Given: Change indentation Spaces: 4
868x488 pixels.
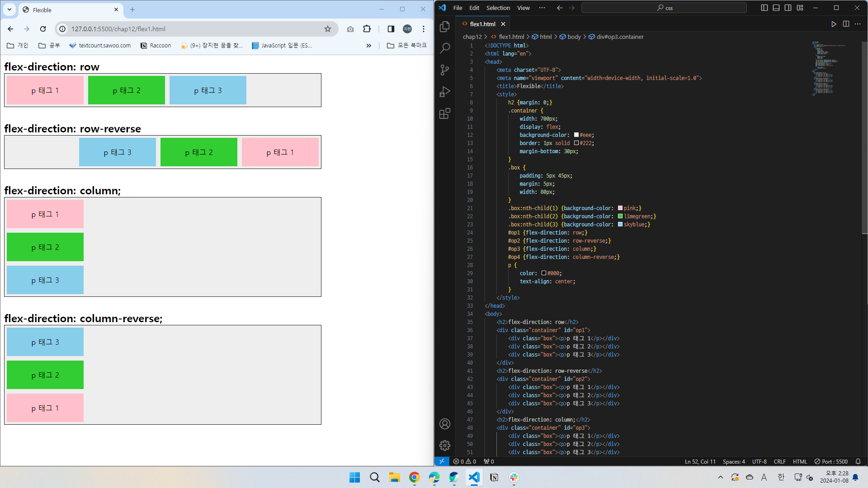Looking at the screenshot, I should click(734, 461).
